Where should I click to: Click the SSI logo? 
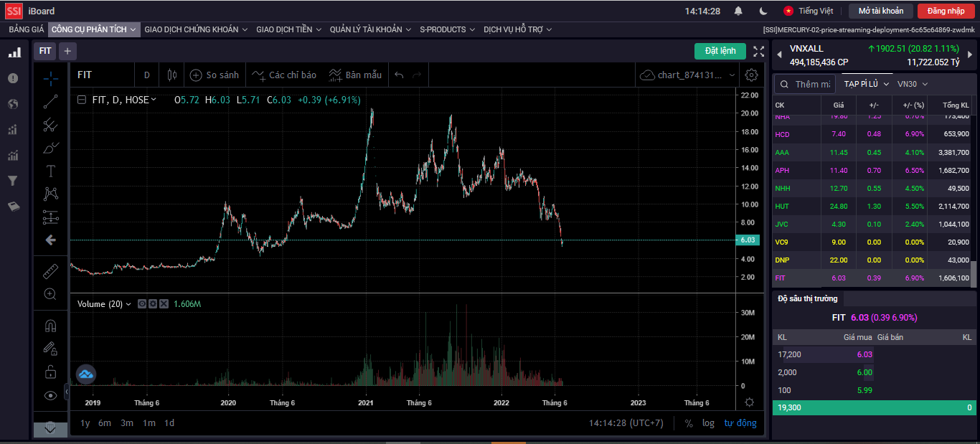click(14, 11)
